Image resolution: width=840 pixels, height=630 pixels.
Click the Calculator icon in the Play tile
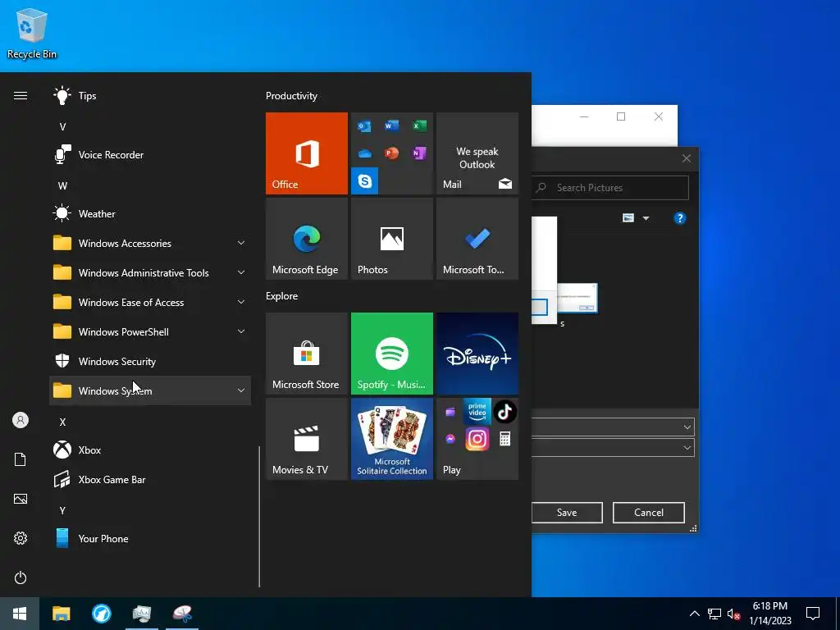pos(504,440)
